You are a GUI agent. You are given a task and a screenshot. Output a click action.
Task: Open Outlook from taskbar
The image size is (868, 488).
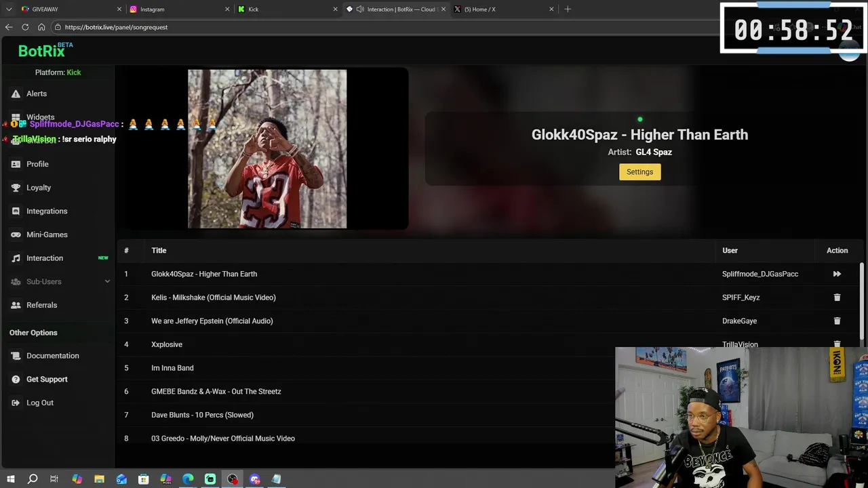coord(121,479)
